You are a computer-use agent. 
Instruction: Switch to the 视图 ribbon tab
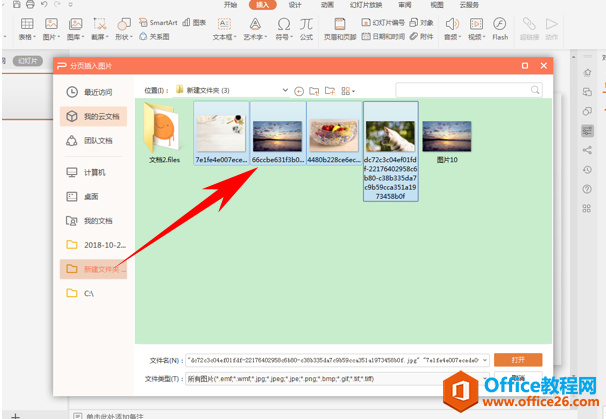coord(437,5)
